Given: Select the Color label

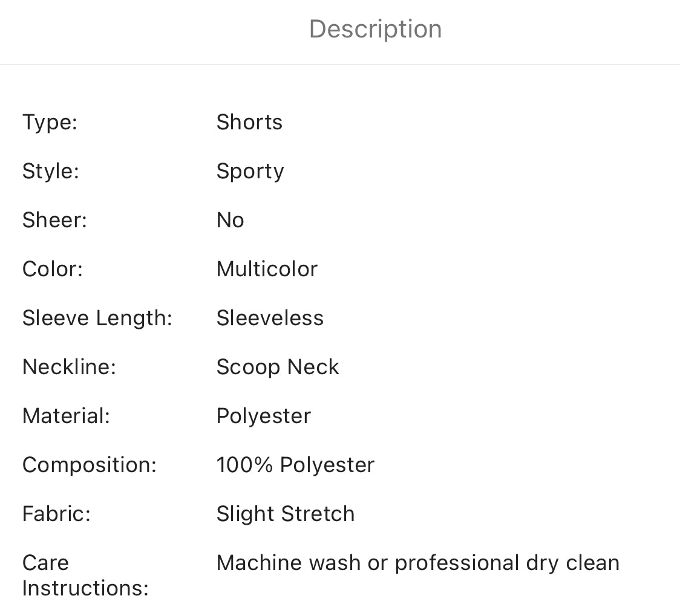Looking at the screenshot, I should click(52, 269).
